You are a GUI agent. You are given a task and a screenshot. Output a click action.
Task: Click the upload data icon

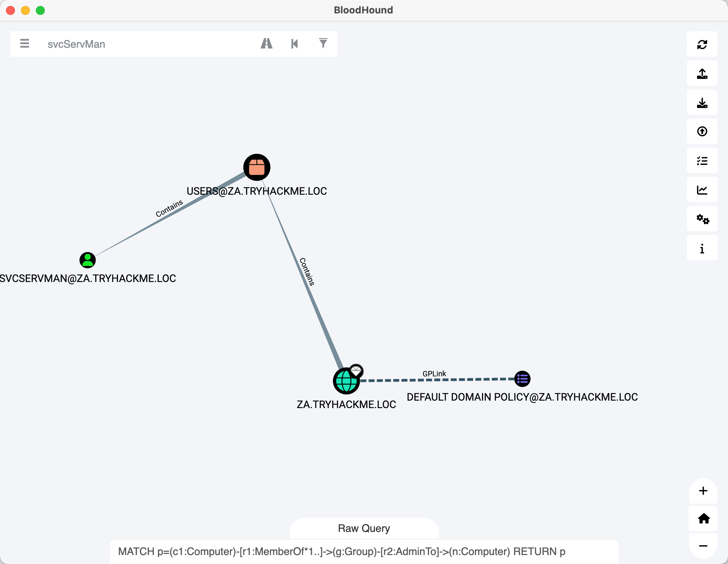[x=702, y=131]
